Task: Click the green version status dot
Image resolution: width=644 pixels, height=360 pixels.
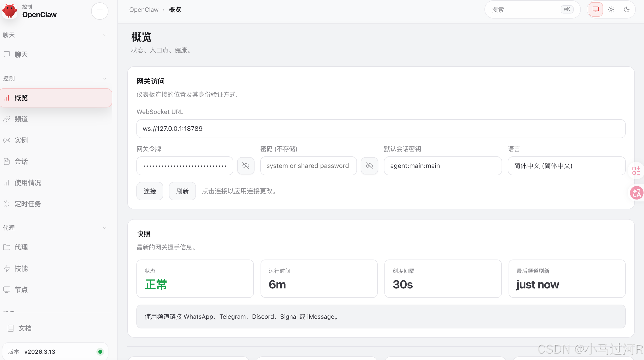Action: (x=100, y=352)
